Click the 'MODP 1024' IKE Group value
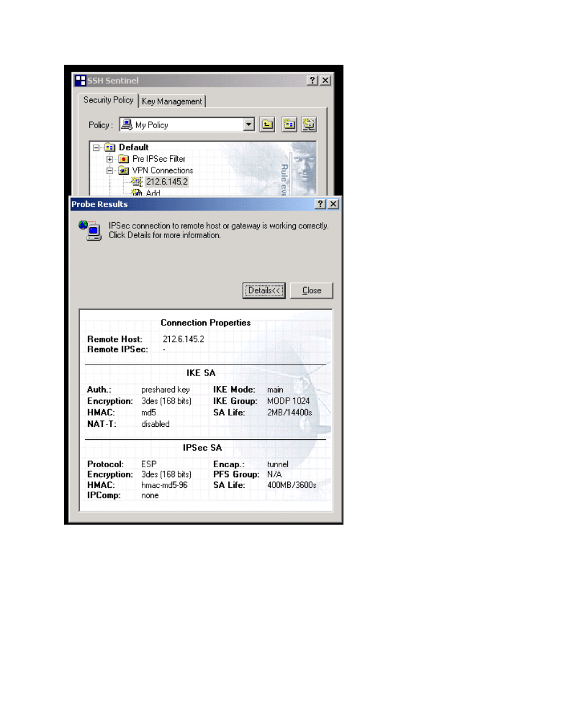Screen dimensions: 583x728 click(288, 401)
